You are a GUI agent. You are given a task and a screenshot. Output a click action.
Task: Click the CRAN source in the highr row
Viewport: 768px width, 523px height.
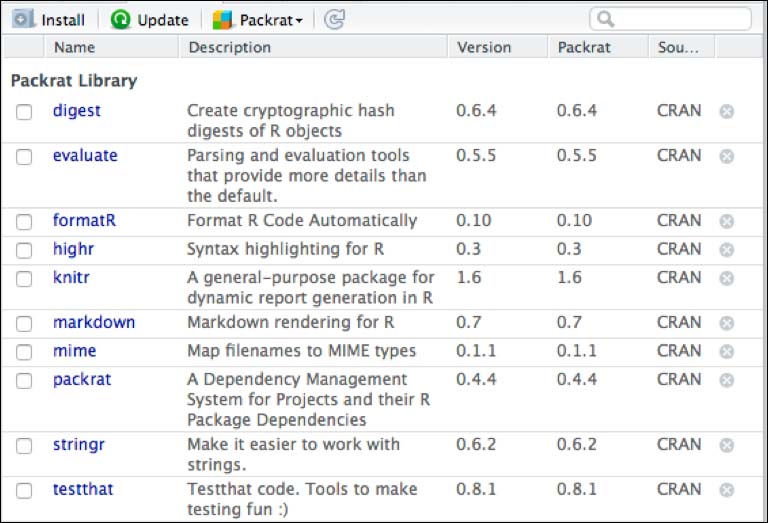(x=679, y=249)
